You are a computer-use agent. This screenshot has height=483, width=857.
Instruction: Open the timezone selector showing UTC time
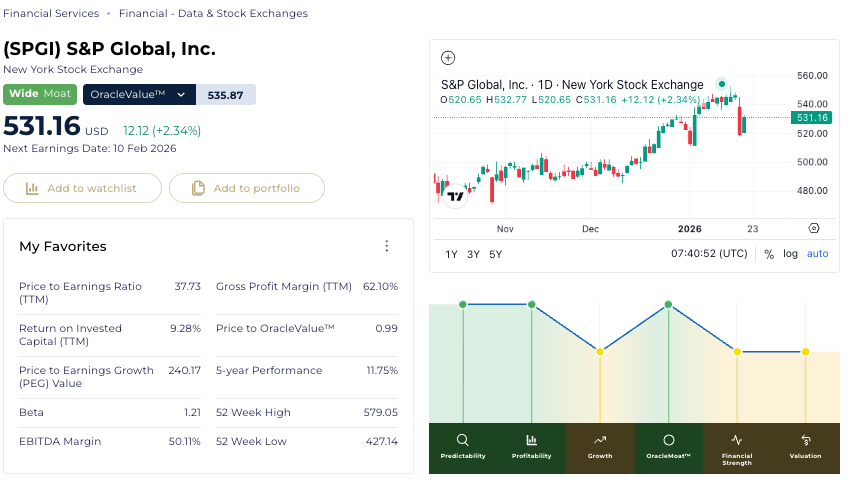pos(709,254)
